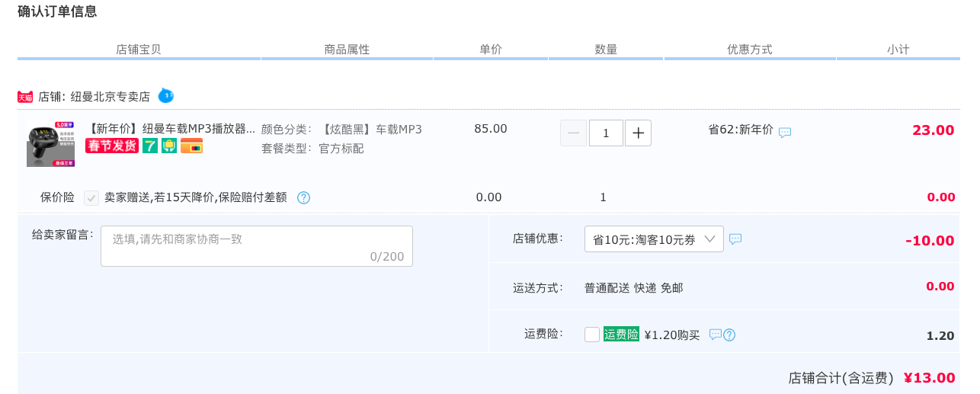
Task: Click the help question mark beside 保价险 description
Action: 303,198
